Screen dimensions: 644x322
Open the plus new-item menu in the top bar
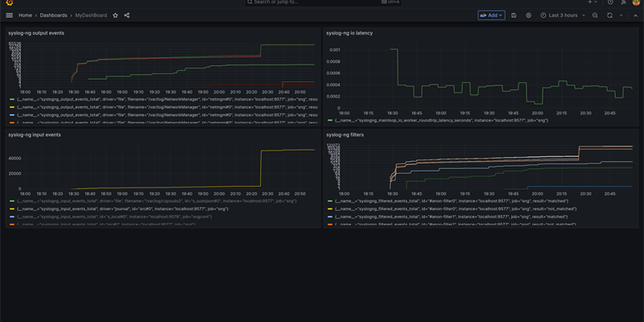[592, 2]
